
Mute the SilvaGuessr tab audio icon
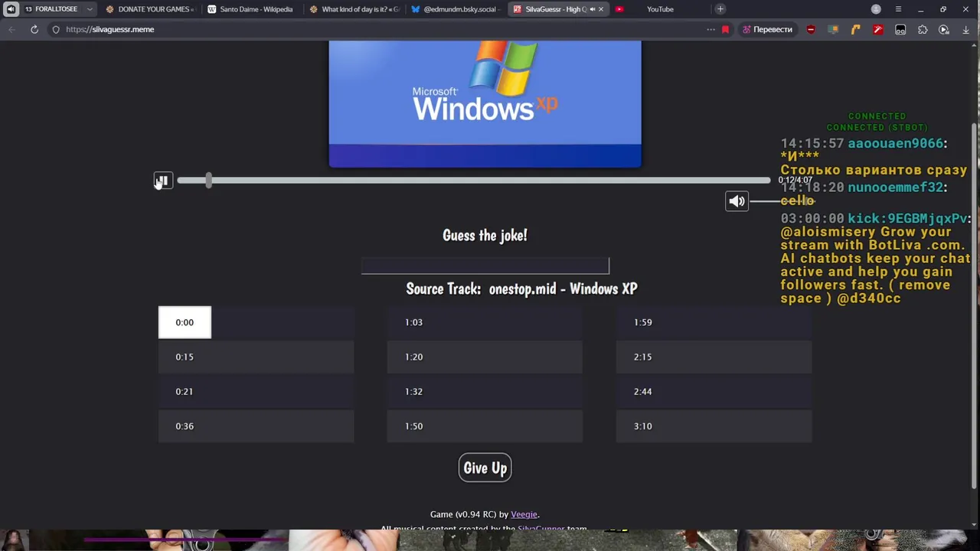592,9
